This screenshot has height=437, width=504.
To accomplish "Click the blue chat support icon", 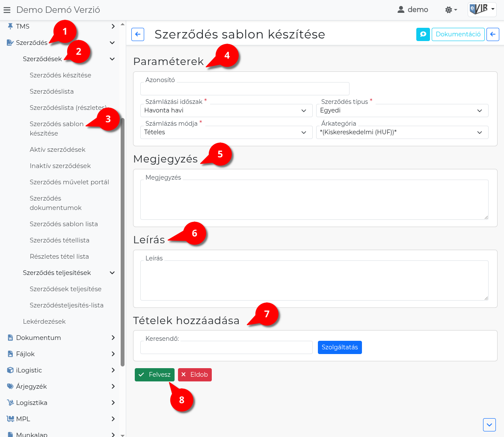I will 423,34.
